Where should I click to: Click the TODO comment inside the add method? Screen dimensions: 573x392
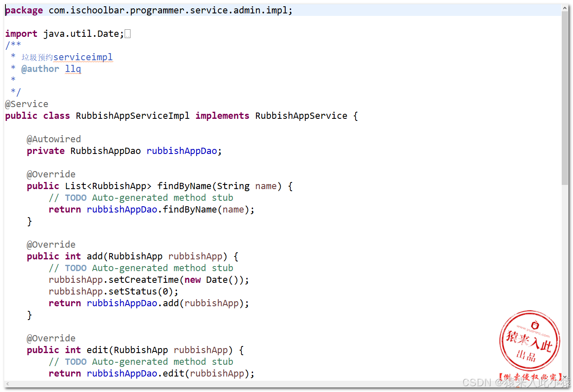pyautogui.click(x=141, y=268)
